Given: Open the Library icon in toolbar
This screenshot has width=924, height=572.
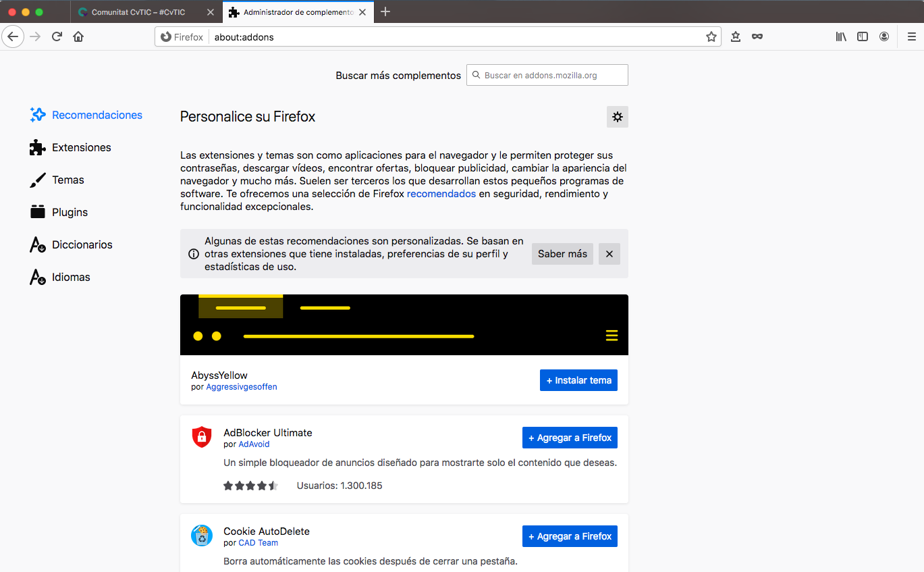Looking at the screenshot, I should [x=841, y=37].
